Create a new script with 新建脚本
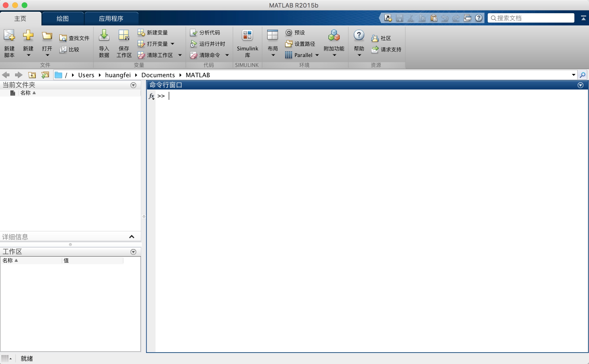Viewport: 589px width, 364px height. click(9, 43)
